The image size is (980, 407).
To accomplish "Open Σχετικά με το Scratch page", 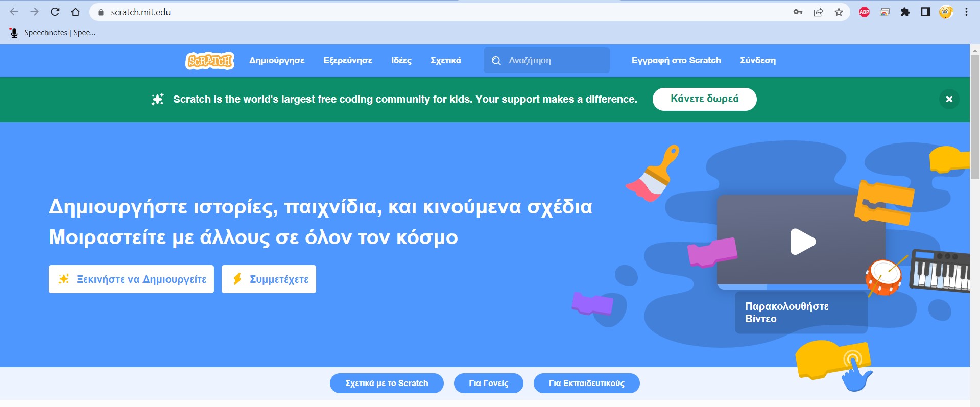I will click(x=387, y=383).
